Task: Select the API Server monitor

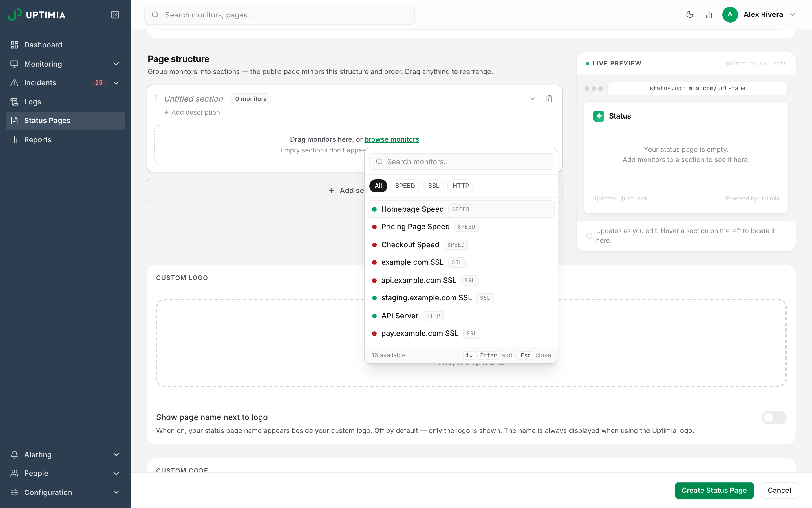Action: coord(461,316)
